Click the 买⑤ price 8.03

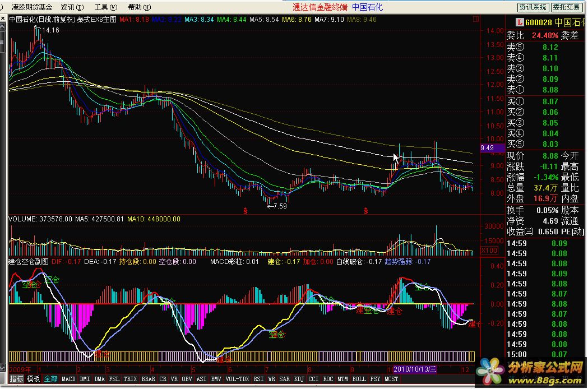click(550, 145)
